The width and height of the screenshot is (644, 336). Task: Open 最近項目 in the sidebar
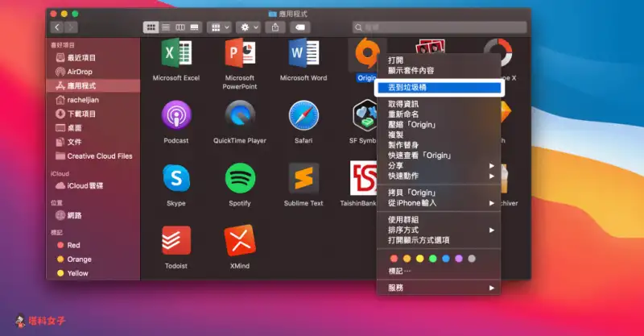click(x=93, y=57)
